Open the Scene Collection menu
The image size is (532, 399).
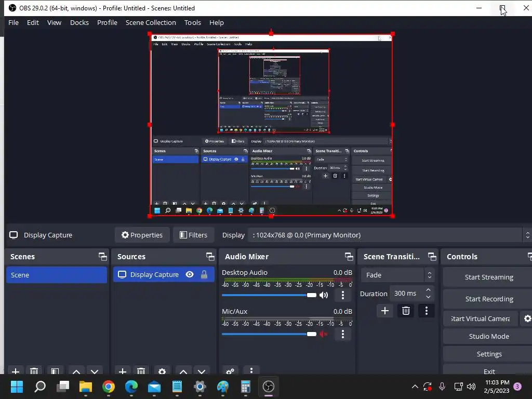tap(151, 23)
